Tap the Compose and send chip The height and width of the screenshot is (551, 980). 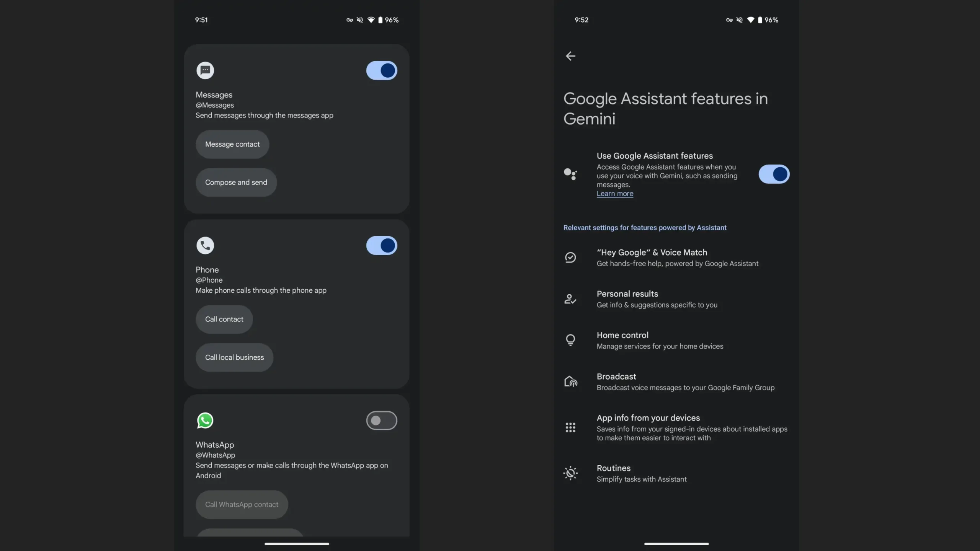[x=236, y=183]
